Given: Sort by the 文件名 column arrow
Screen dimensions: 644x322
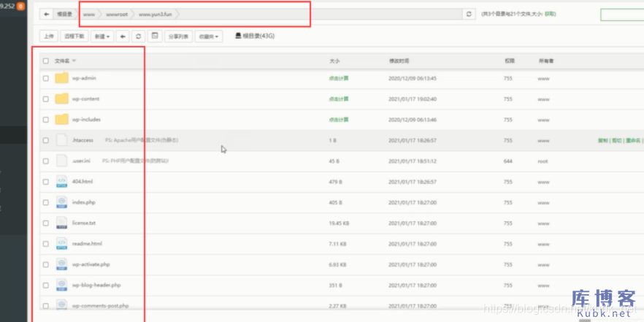Looking at the screenshot, I should click(74, 61).
